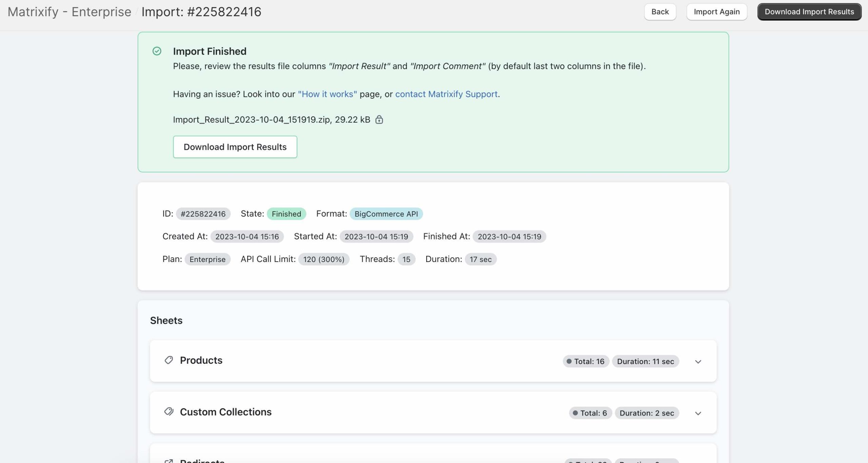Viewport: 868px width, 463px height.
Task: Click the tag icon beside Custom Collections
Action: pos(169,412)
